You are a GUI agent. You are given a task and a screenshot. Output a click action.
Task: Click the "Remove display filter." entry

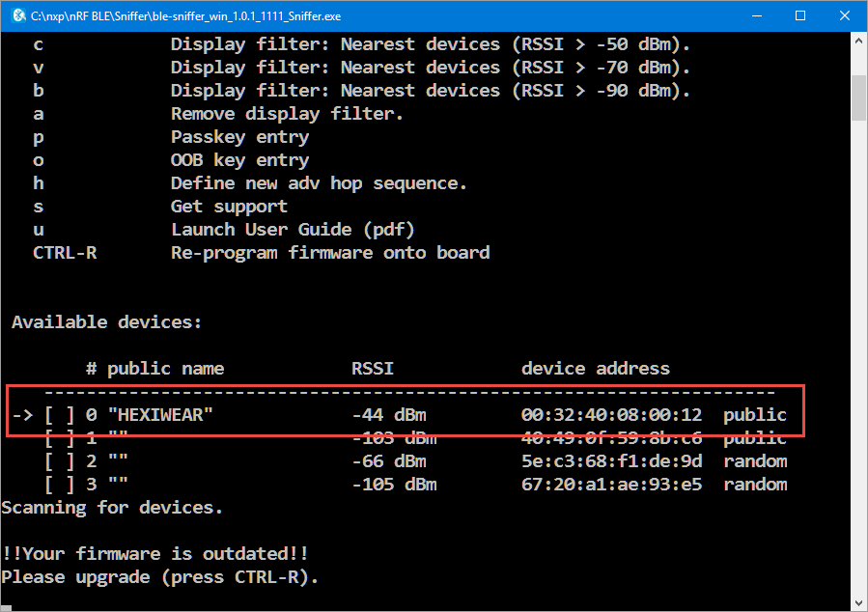287,114
